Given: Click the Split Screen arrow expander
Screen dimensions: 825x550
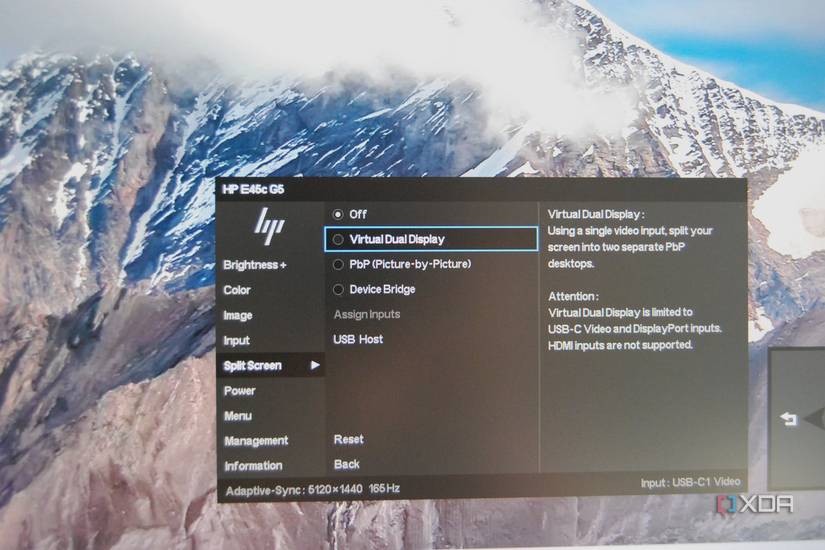Looking at the screenshot, I should coord(315,365).
